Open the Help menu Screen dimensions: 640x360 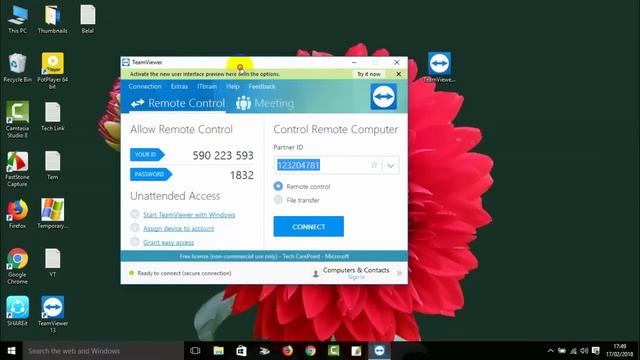233,86
